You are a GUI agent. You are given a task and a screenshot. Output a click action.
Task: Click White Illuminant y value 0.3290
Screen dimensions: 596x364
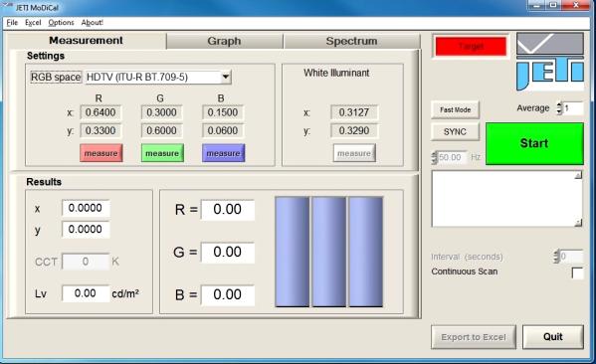point(354,130)
